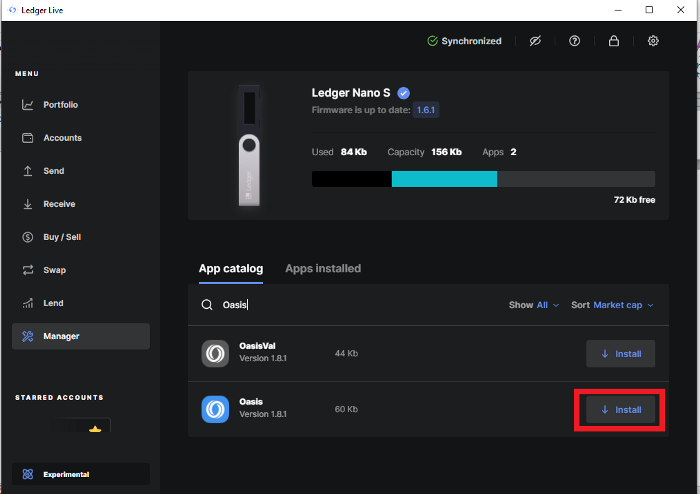
Task: Switch to the Apps installed tab
Action: point(323,269)
